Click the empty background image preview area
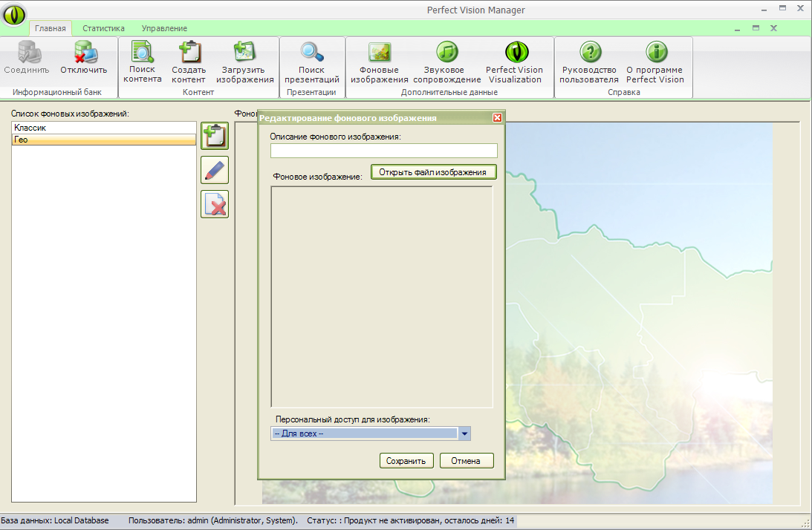 [382, 297]
